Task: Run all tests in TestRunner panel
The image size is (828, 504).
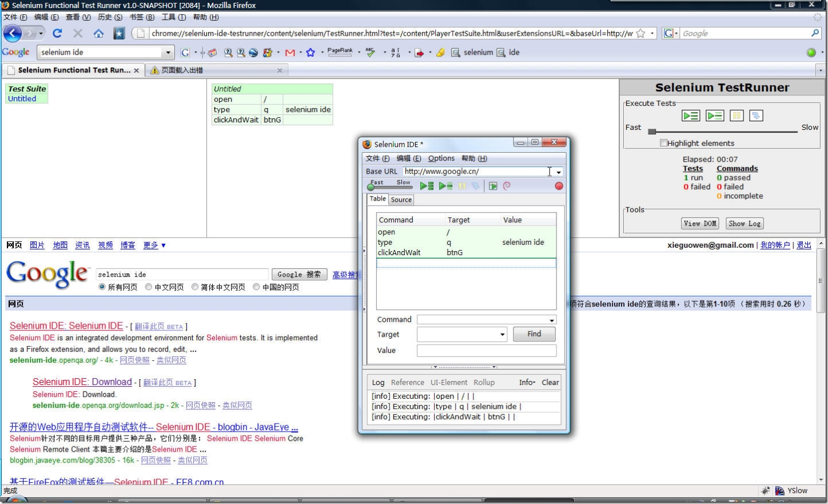Action: (x=691, y=116)
